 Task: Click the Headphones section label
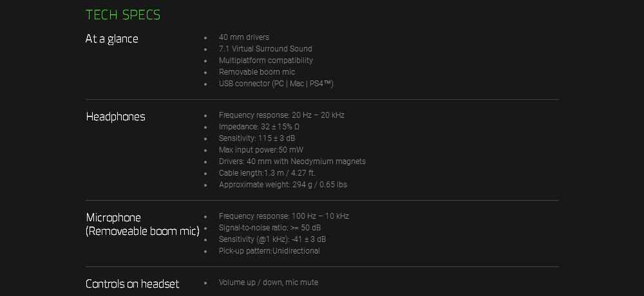116,116
